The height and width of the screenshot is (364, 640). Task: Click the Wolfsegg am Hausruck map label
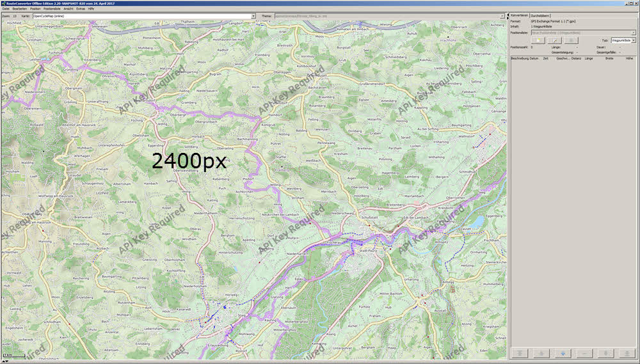pos(56,196)
